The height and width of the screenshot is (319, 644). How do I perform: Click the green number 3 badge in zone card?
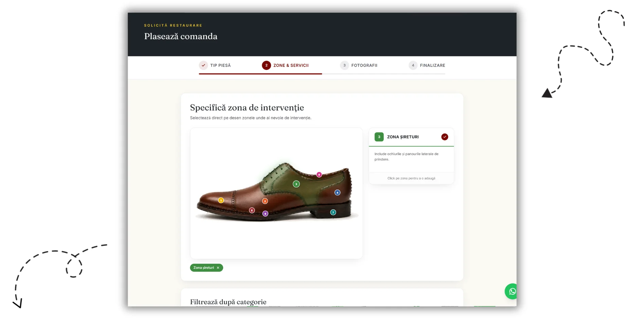(379, 137)
